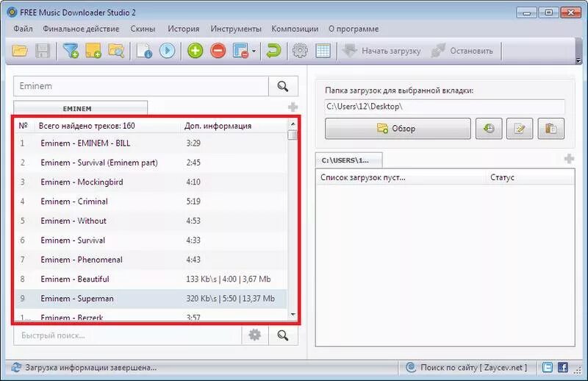Click Остановить toolbar button

click(x=462, y=51)
